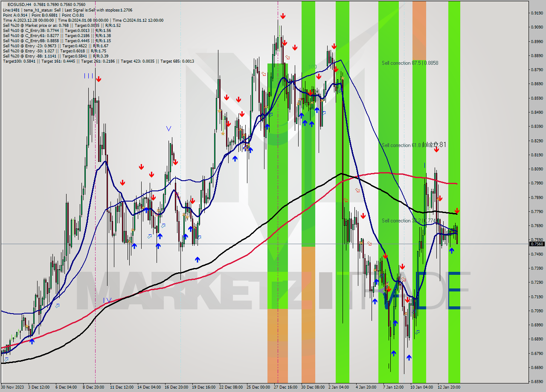
Task: Select the 'Target100: 0.5841' targets summary line
Action: (x=98, y=61)
